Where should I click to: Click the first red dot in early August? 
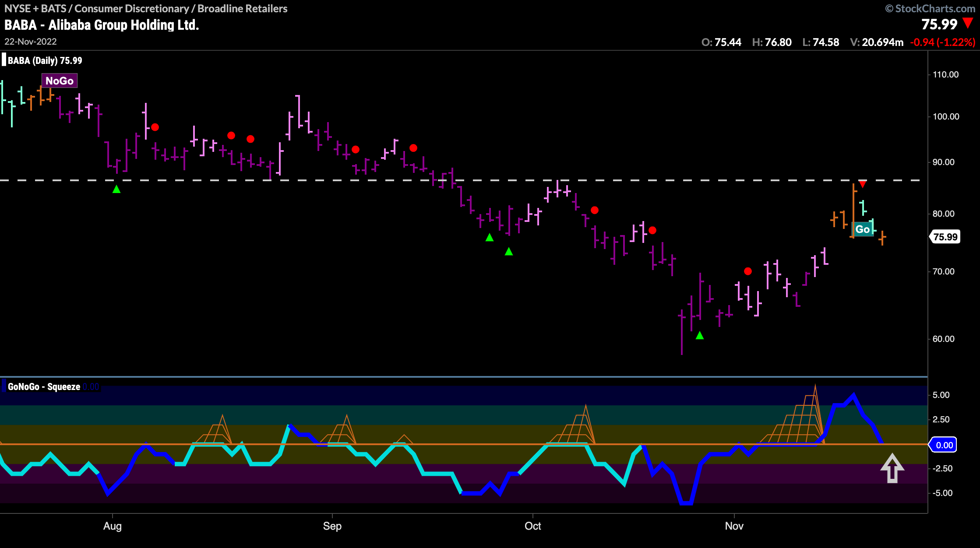[155, 127]
